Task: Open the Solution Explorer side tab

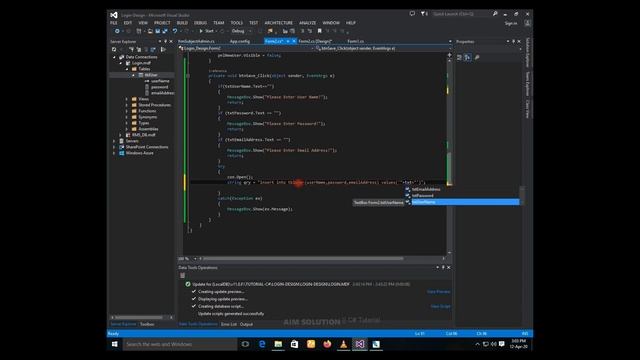Action: (527, 53)
